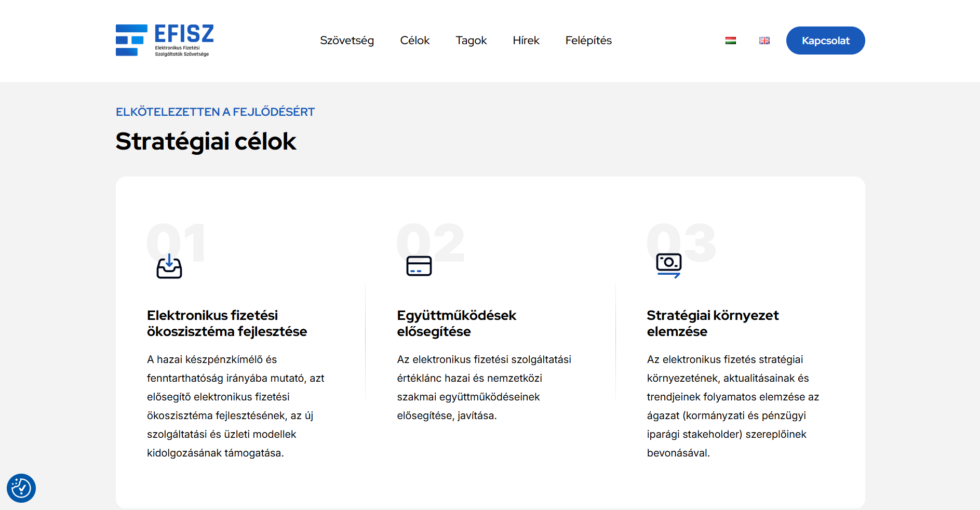
Task: Click the text "ELKÖTELEZETTEN A FEJLŐDÉSÉRT"
Action: [x=215, y=112]
